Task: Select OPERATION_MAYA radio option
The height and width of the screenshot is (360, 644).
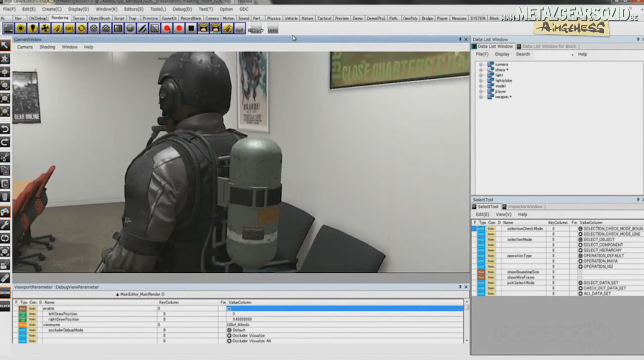Action: [x=581, y=261]
